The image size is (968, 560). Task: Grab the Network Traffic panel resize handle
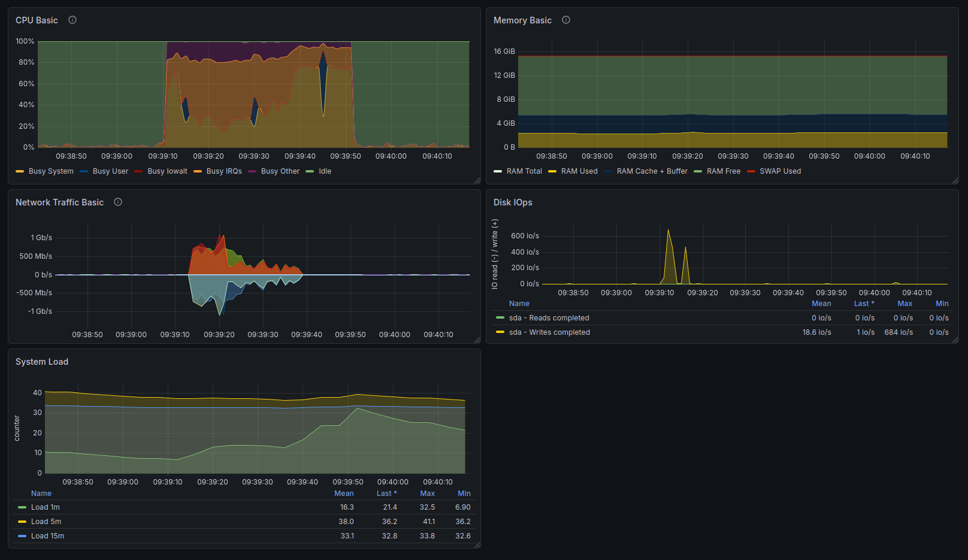click(x=477, y=340)
